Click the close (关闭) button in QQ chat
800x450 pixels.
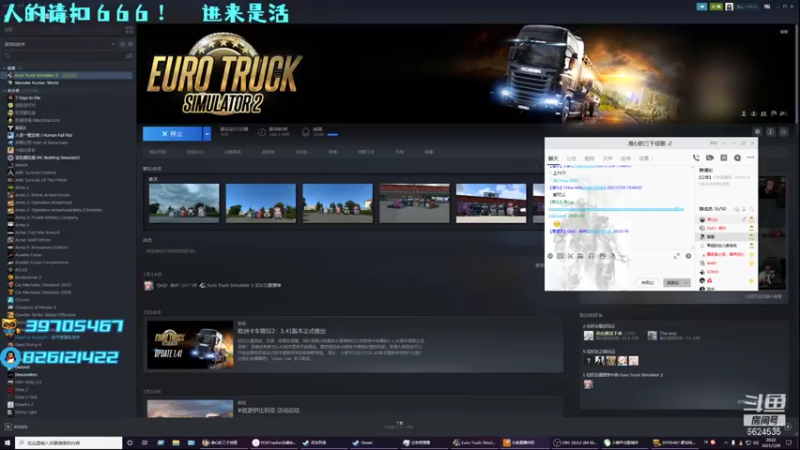pos(647,283)
